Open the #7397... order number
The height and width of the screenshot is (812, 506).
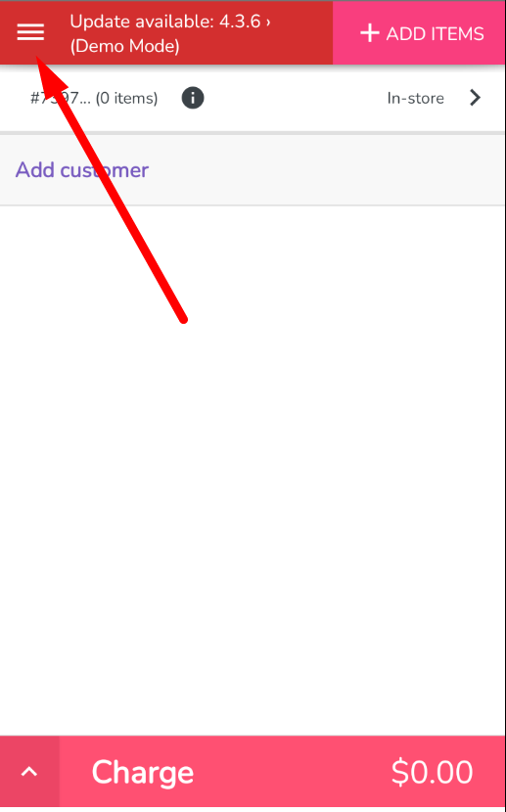coord(60,98)
